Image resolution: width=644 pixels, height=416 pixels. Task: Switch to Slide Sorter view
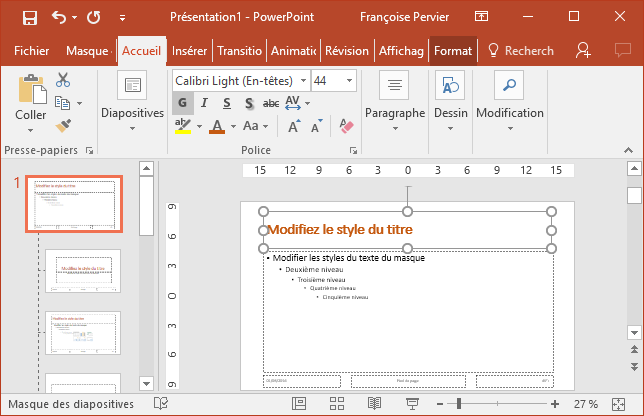[335, 403]
